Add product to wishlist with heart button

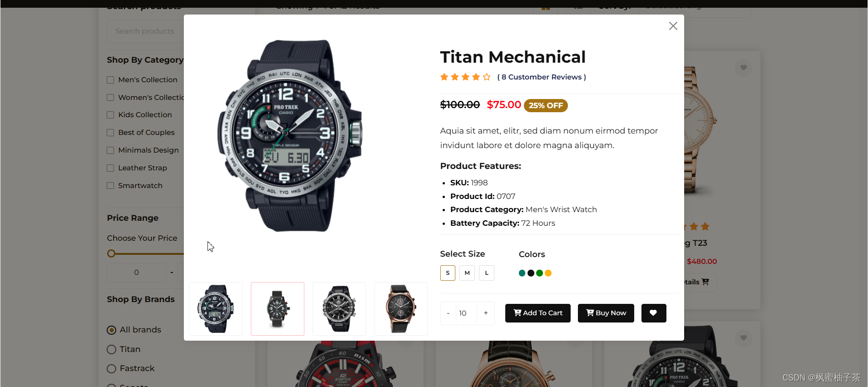point(653,313)
